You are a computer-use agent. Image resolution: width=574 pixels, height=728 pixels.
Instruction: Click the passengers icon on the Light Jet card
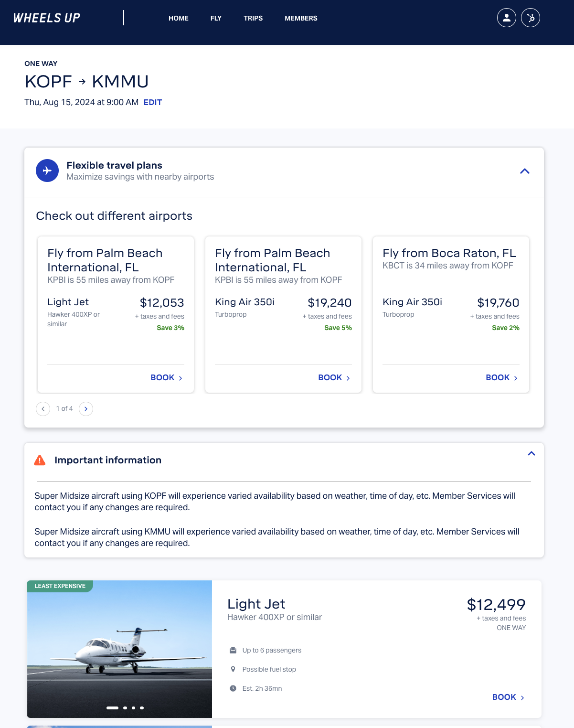pos(234,650)
